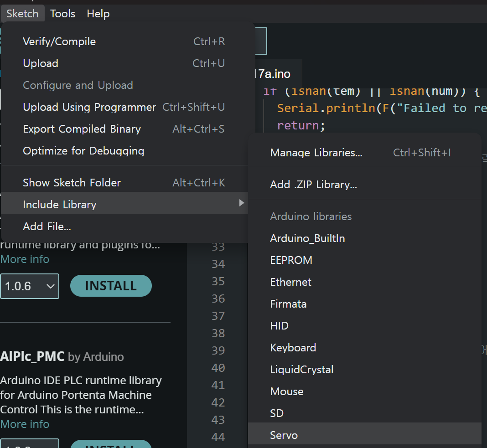Choose Show Sketch Folder
487x448 pixels.
point(124,183)
